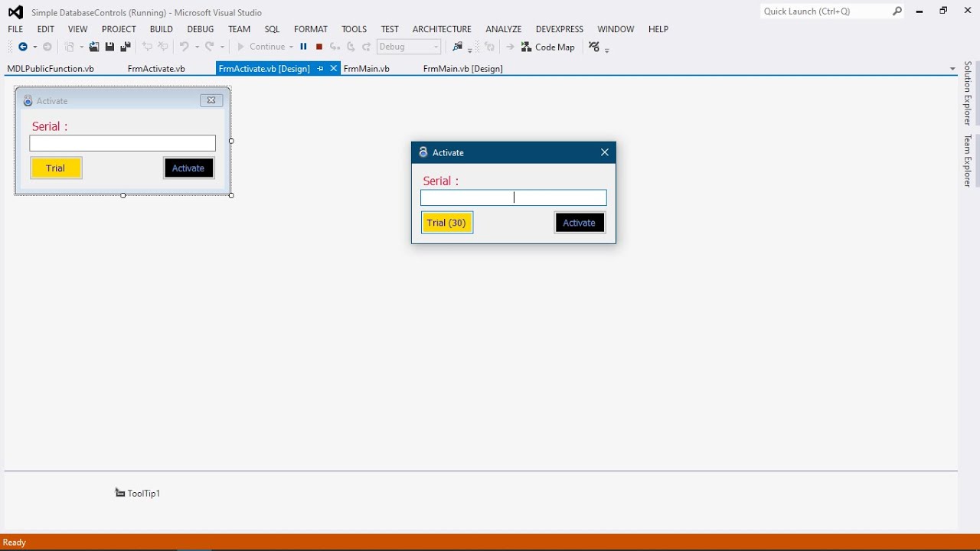The height and width of the screenshot is (551, 980).
Task: Click the designer form's close box
Action: [x=211, y=100]
